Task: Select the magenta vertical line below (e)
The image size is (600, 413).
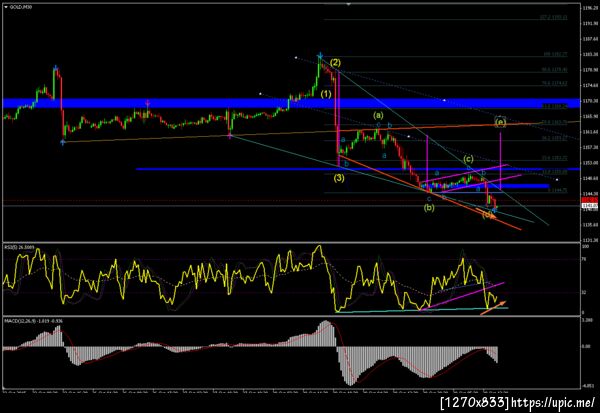Action: [x=501, y=160]
